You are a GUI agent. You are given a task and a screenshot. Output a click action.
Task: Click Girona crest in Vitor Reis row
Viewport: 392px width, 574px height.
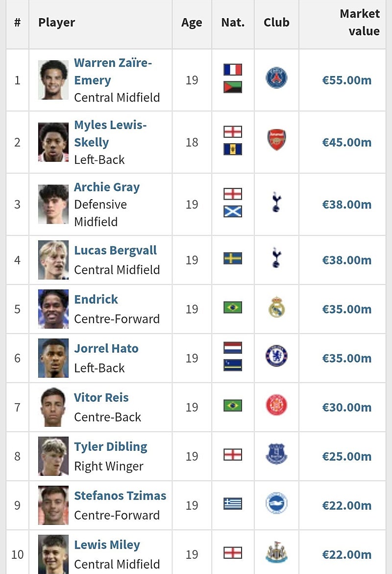[x=276, y=406]
